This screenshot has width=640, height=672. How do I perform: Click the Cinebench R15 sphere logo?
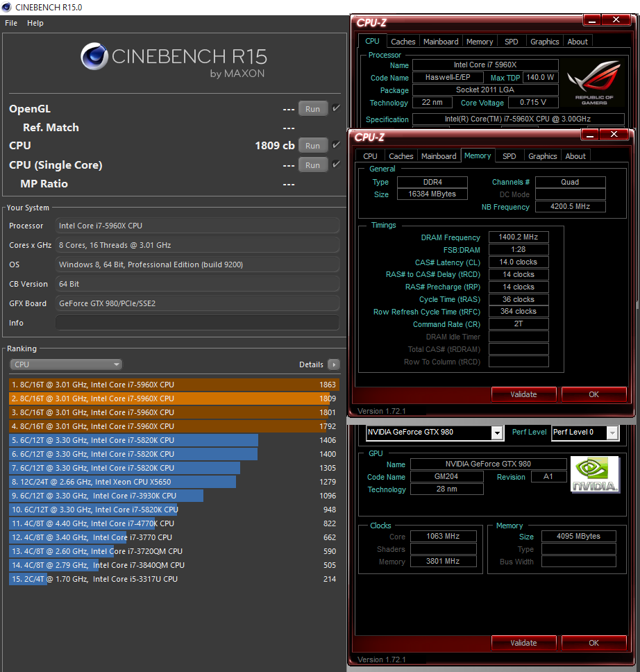(x=94, y=56)
